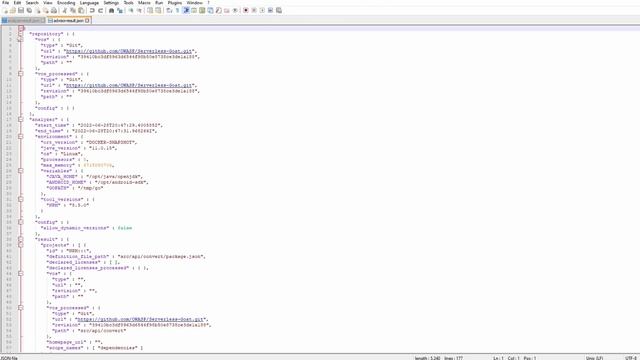Image resolution: width=640 pixels, height=360 pixels.
Task: Collapse the "variables" fold marker
Action: (20, 171)
